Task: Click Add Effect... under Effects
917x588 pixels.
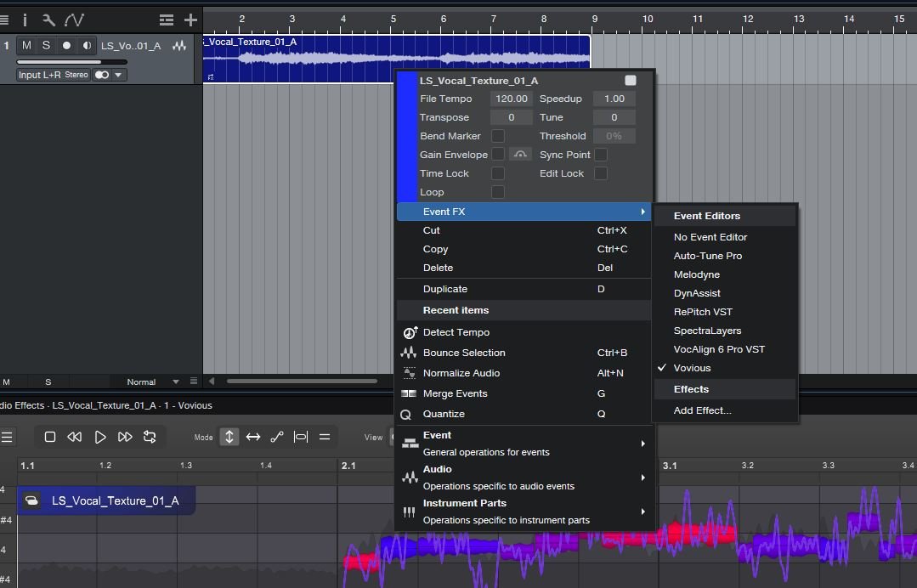Action: tap(702, 410)
